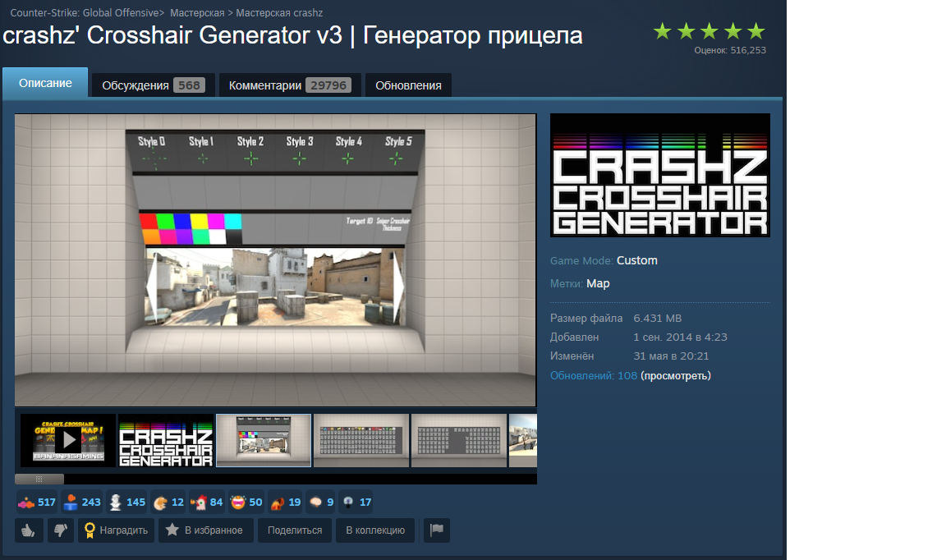Click the award reaction with 50

pos(246,502)
